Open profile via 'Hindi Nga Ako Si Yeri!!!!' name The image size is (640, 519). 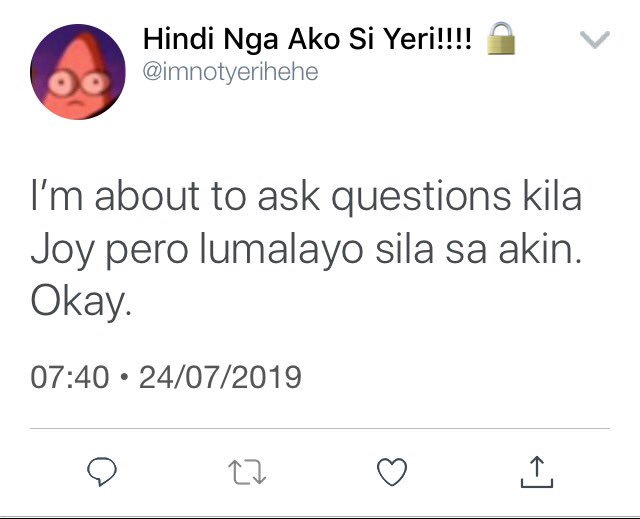pos(307,39)
